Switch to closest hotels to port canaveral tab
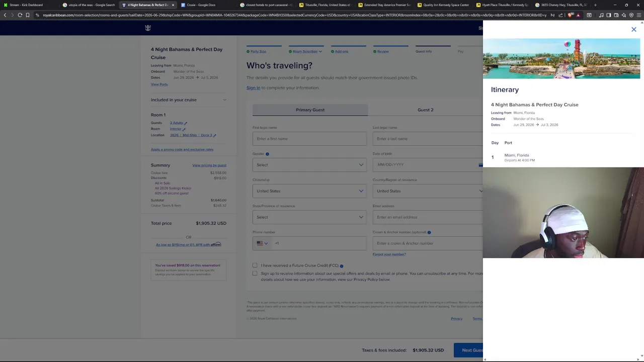Image resolution: width=644 pixels, height=362 pixels. coord(266,5)
